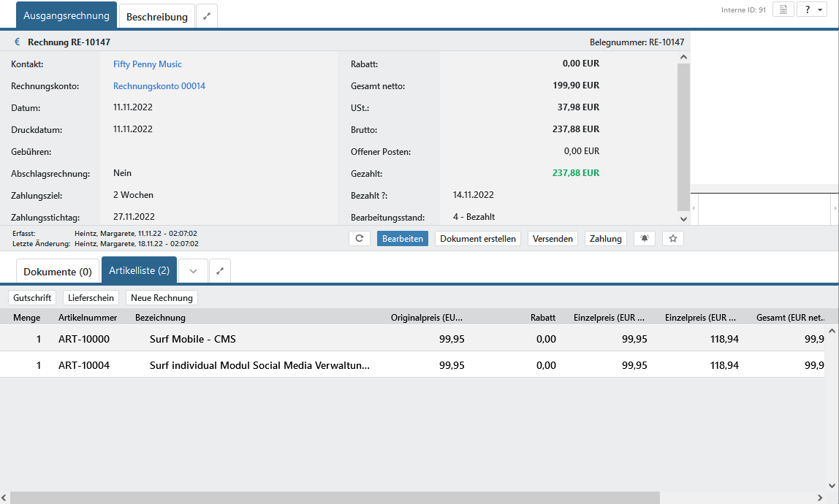Open the Rechnungskonto 00014 link

tap(159, 86)
